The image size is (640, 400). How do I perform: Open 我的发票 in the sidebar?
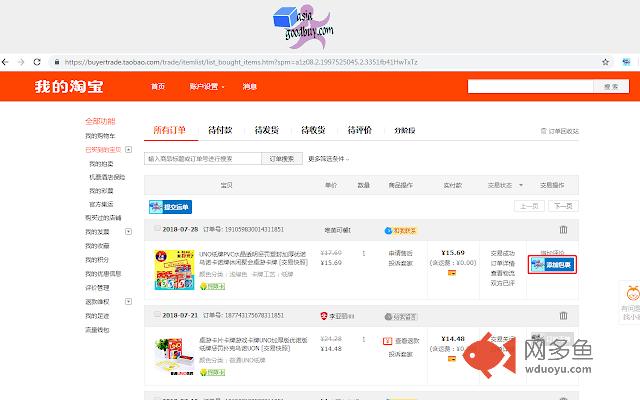tap(97, 232)
